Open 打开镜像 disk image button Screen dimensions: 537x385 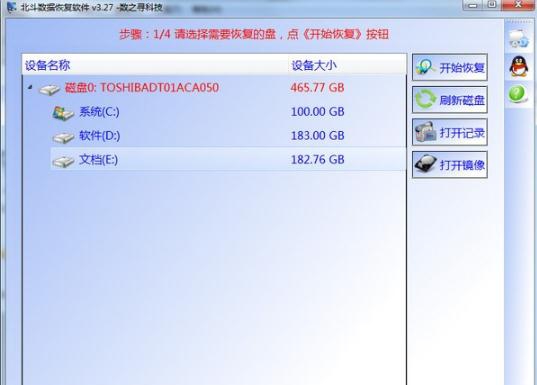[450, 165]
